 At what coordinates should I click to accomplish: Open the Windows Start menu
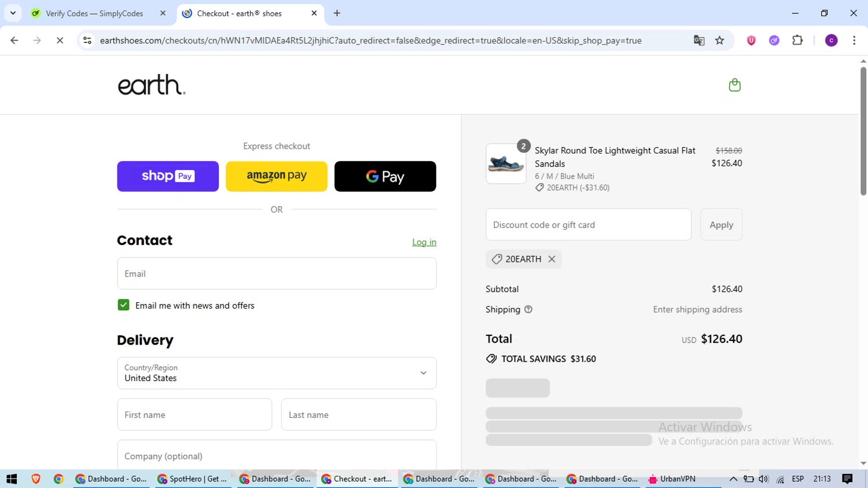coord(12,479)
